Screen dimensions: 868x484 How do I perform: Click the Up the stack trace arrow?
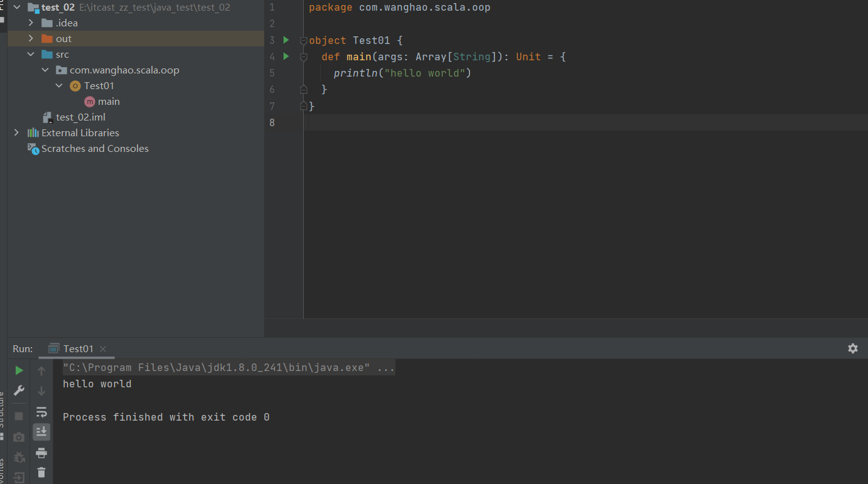[x=41, y=371]
